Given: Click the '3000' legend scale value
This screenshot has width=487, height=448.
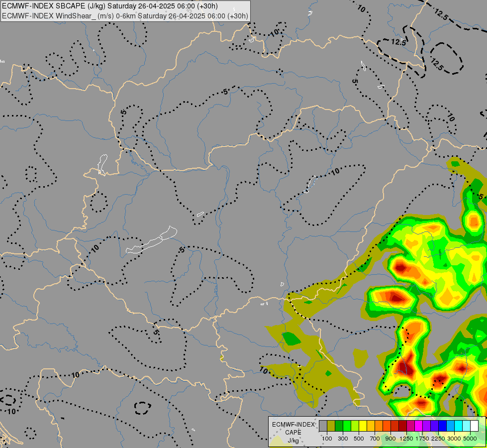Looking at the screenshot, I should (454, 439).
